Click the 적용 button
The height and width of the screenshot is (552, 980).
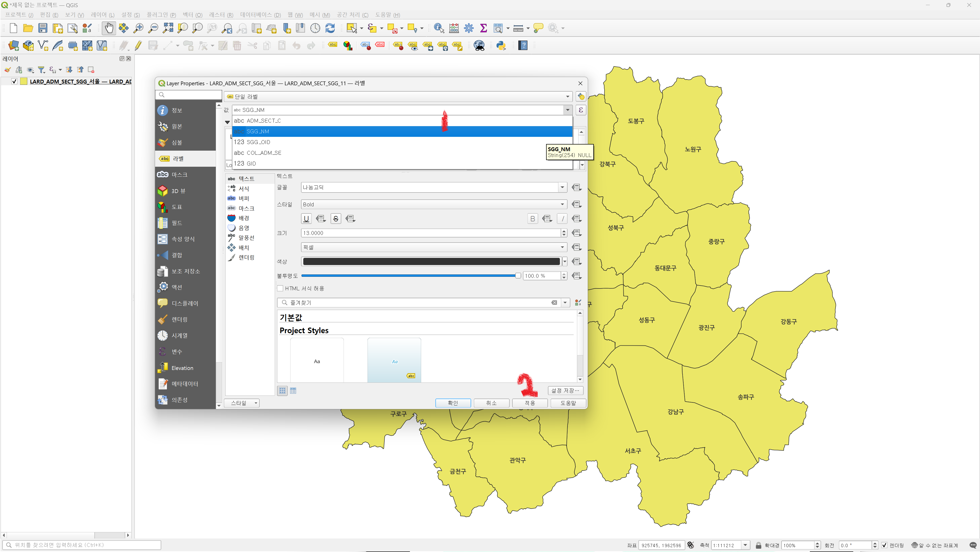pyautogui.click(x=530, y=403)
